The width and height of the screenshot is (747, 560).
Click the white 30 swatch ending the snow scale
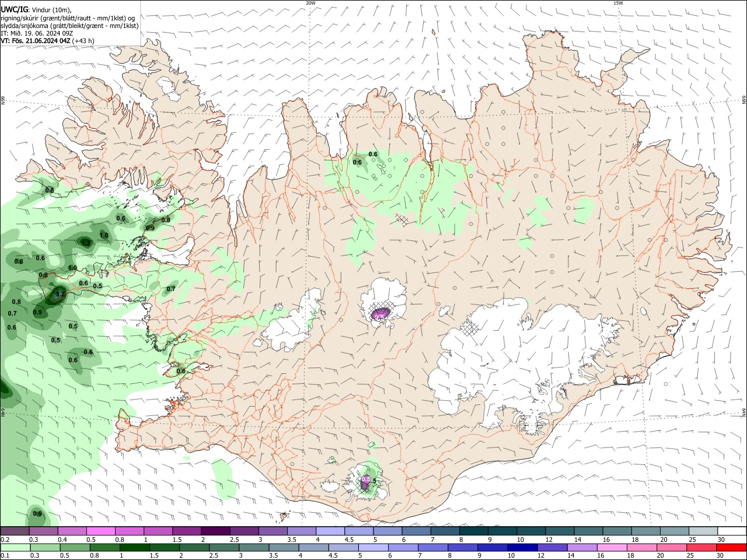[x=732, y=531]
